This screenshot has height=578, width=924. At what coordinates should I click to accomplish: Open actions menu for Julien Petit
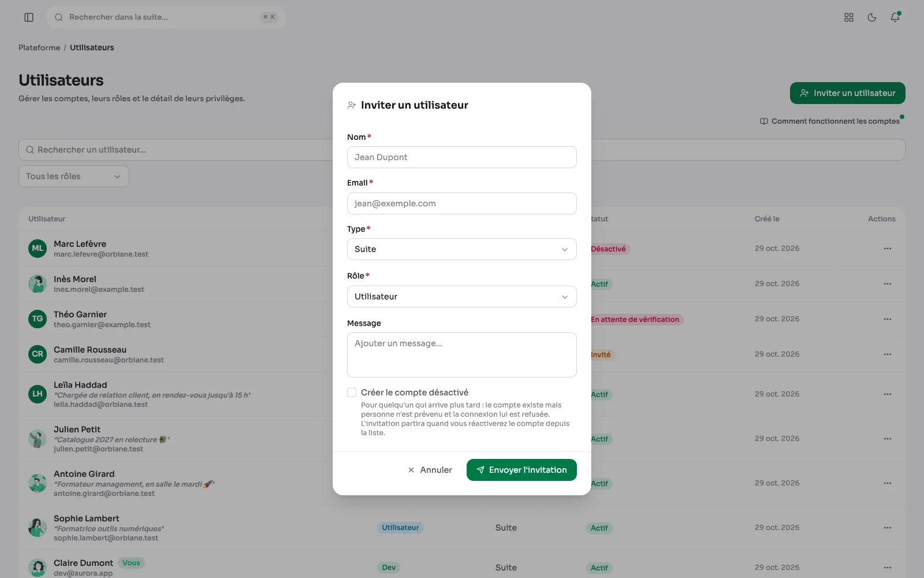(888, 439)
